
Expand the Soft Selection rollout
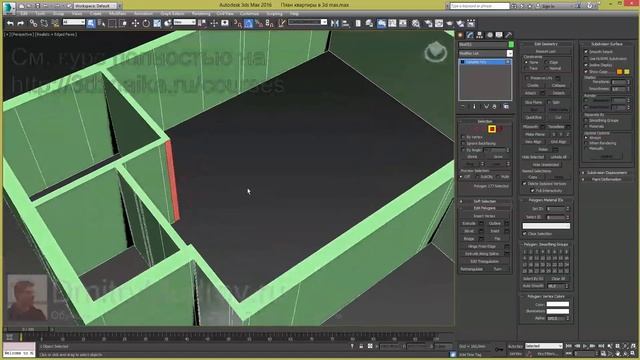[x=484, y=201]
